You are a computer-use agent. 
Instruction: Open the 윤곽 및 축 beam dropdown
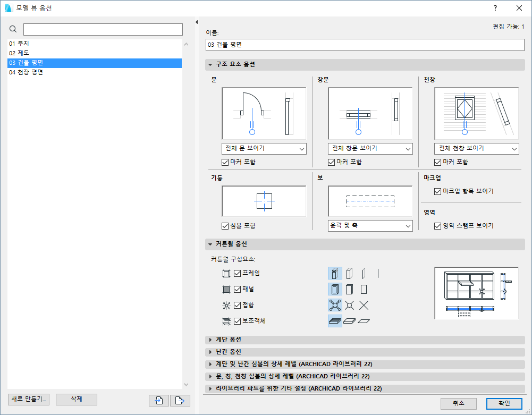coord(370,225)
